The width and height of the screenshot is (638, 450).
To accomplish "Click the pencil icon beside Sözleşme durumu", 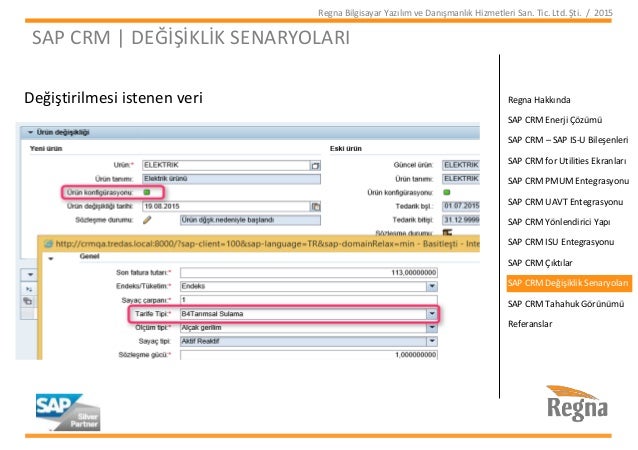I will (x=147, y=220).
